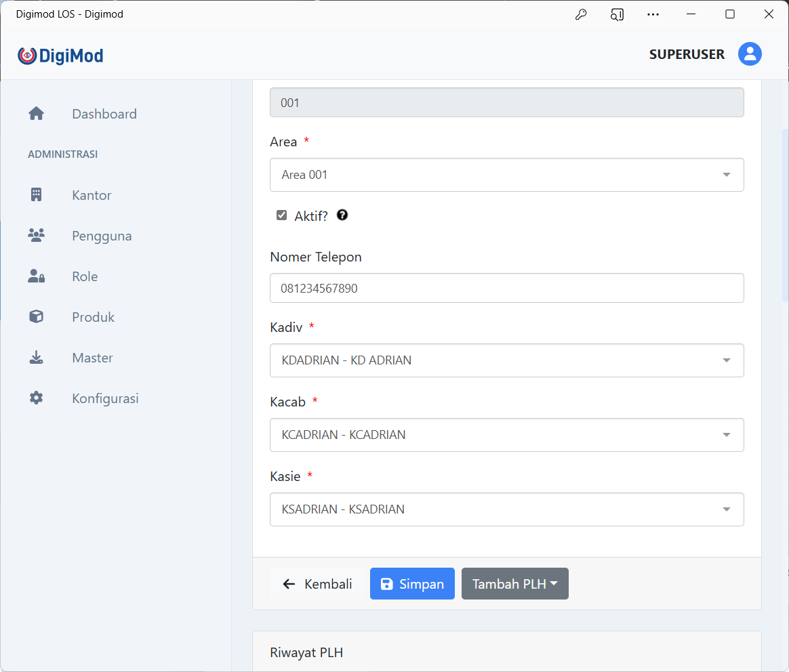Screen dimensions: 789x672
Task: Uncheck the Aktif checkbox
Action: [282, 215]
